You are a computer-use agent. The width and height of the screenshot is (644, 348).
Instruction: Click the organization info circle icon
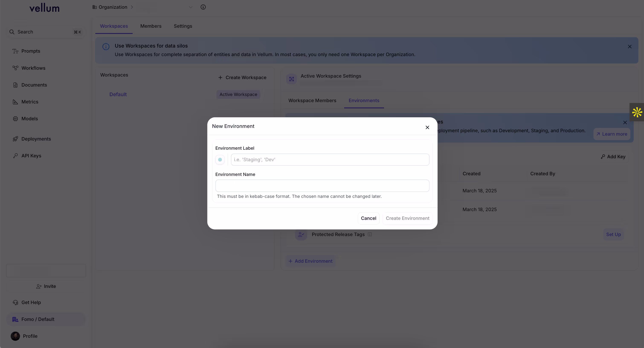pos(203,7)
